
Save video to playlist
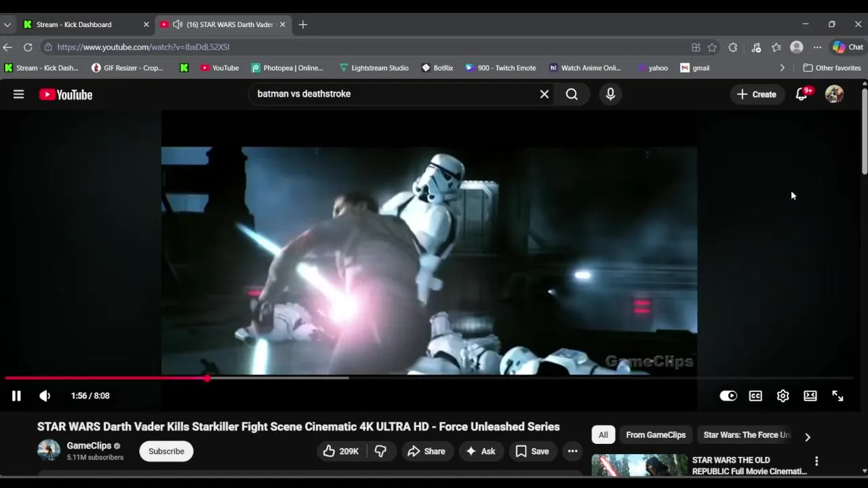pyautogui.click(x=532, y=451)
